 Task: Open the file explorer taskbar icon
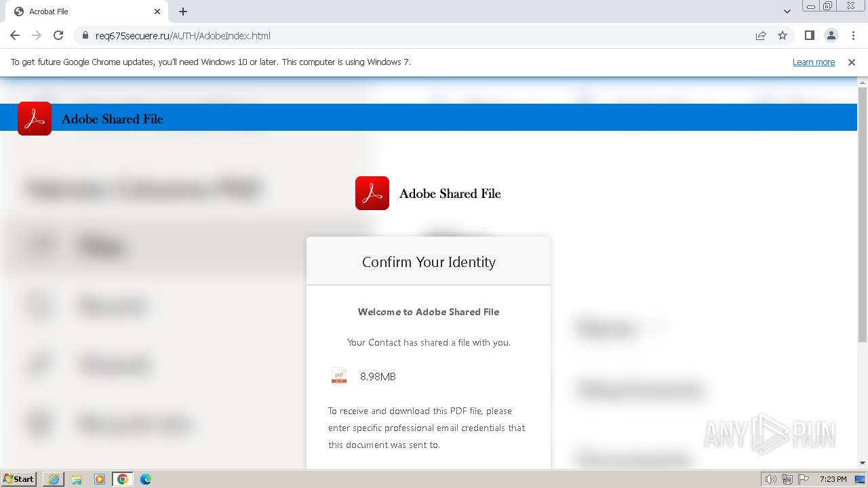point(77,479)
